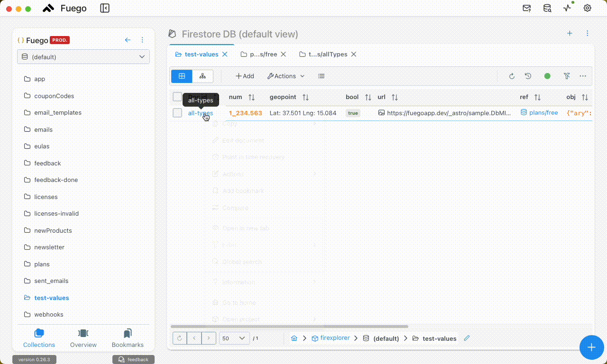The image size is (607, 364).
Task: Click the list layout icon in toolbar
Action: coord(322,76)
